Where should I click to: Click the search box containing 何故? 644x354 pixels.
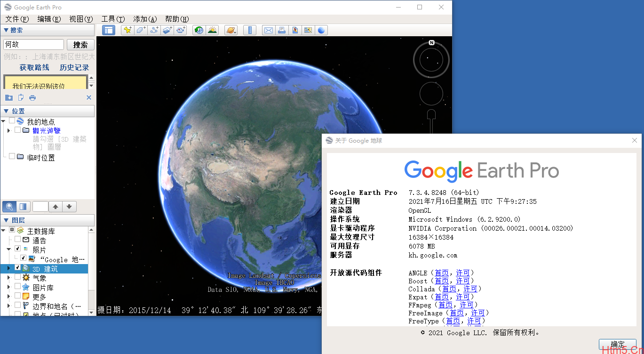pos(33,45)
